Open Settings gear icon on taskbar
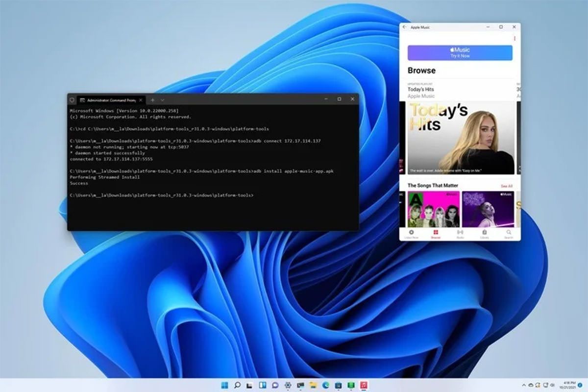The image size is (588, 392). pos(288,385)
